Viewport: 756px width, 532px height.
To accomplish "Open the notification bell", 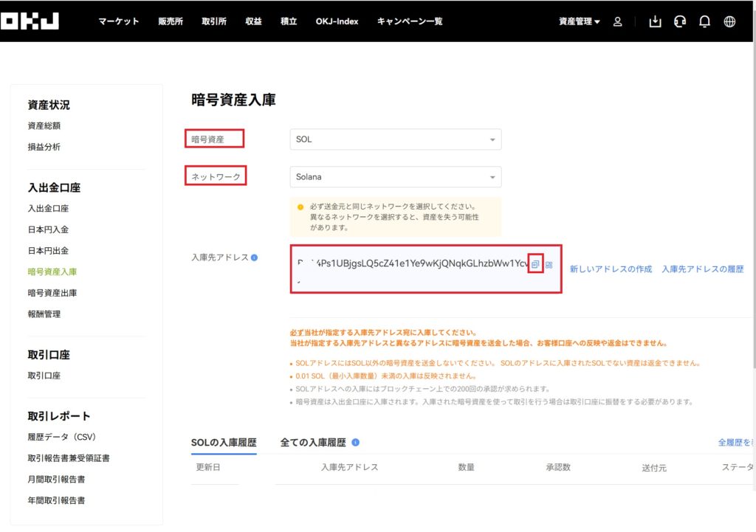I will [704, 21].
